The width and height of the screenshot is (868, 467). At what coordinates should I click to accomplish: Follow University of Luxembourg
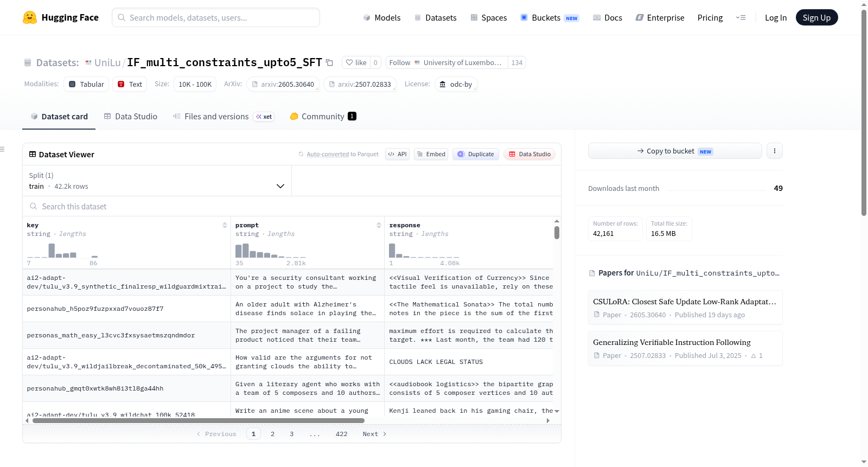click(446, 62)
